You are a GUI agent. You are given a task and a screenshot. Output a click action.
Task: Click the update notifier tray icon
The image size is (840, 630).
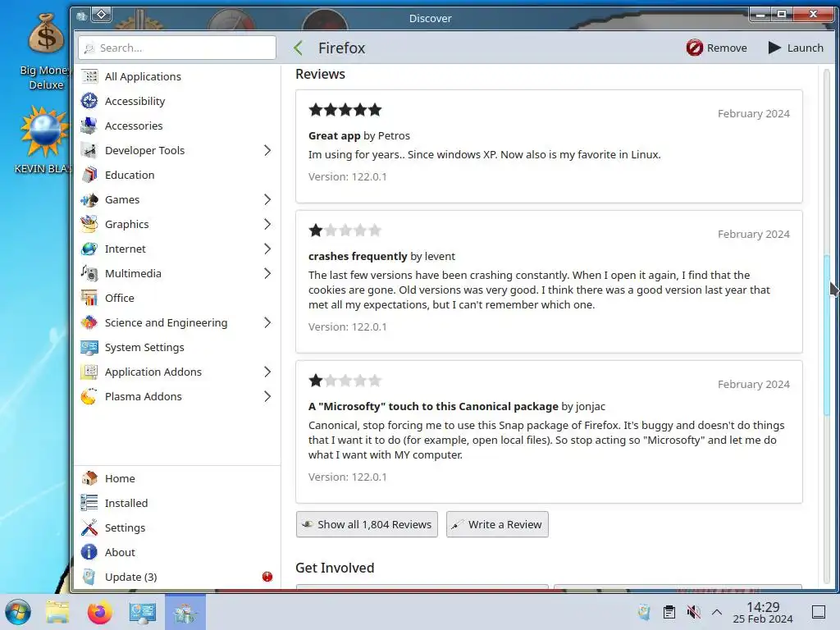(x=645, y=612)
